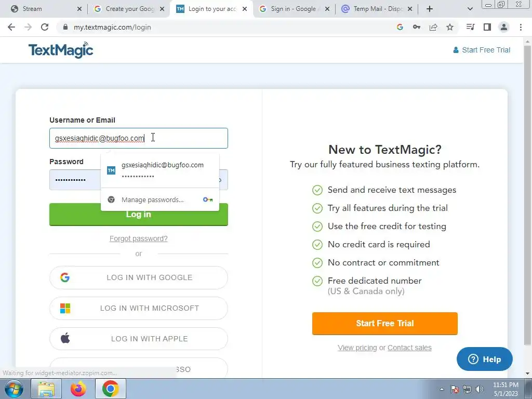Open Chrome three-dot menu
This screenshot has width=532, height=399.
pos(521,27)
